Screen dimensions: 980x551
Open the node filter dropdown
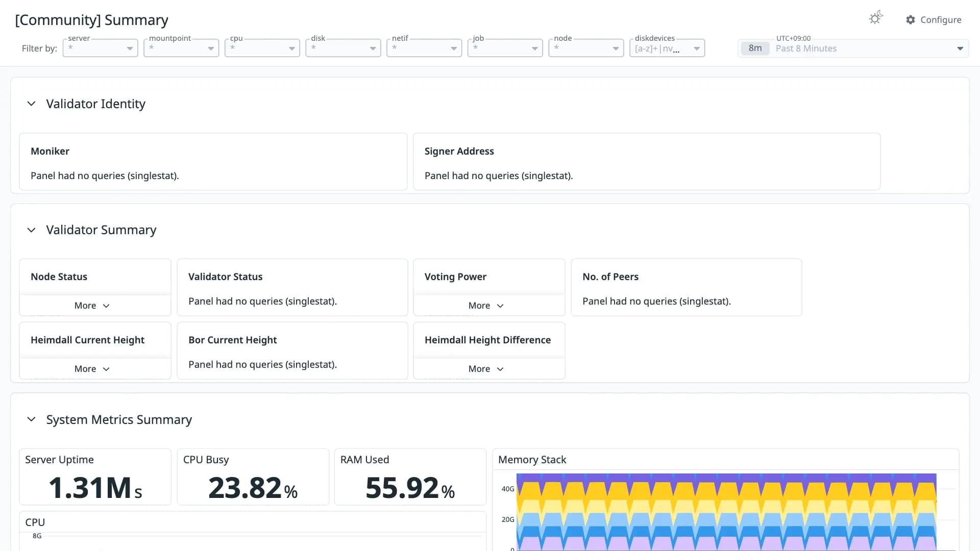click(x=586, y=48)
